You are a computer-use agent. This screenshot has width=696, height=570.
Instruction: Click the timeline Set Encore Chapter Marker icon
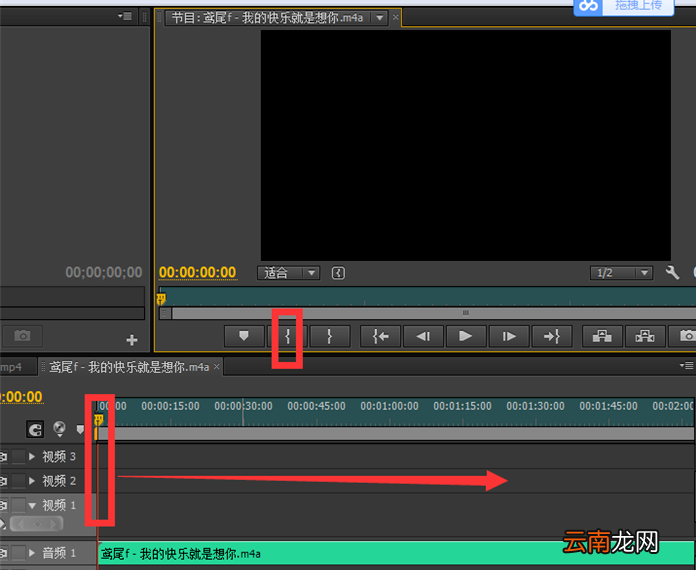pyautogui.click(x=59, y=429)
